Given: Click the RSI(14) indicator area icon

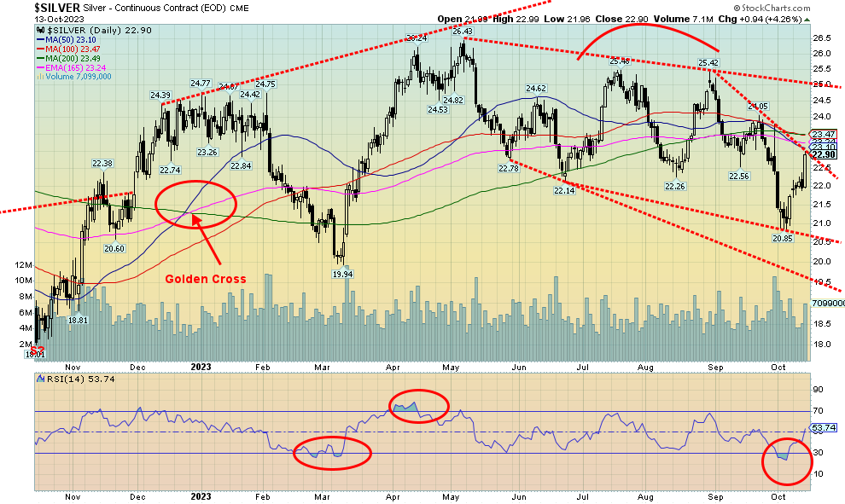Looking at the screenshot, I should (x=38, y=378).
